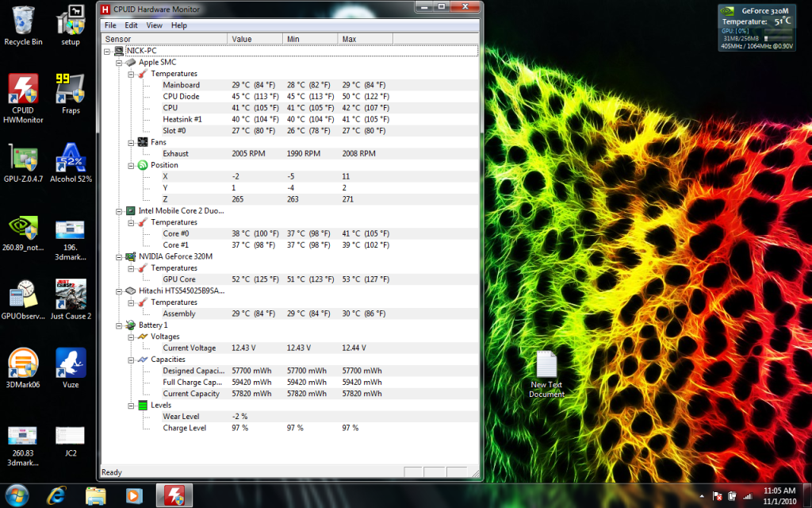Screen dimensions: 812x508
Task: Select HWMonitor taskbar button
Action: pyautogui.click(x=174, y=495)
